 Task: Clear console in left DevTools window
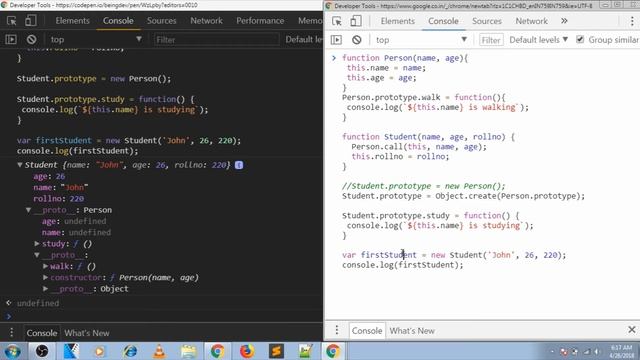(31, 40)
